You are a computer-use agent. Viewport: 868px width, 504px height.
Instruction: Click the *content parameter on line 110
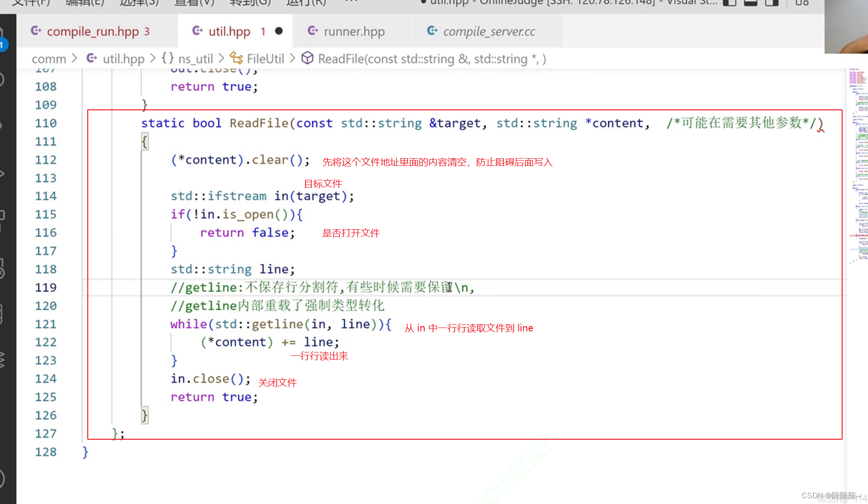pos(614,123)
